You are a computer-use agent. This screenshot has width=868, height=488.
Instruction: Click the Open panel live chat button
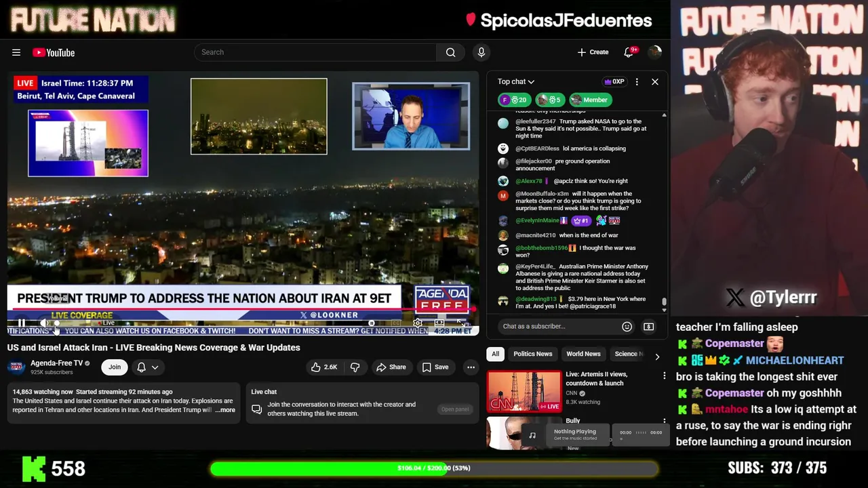pyautogui.click(x=455, y=409)
